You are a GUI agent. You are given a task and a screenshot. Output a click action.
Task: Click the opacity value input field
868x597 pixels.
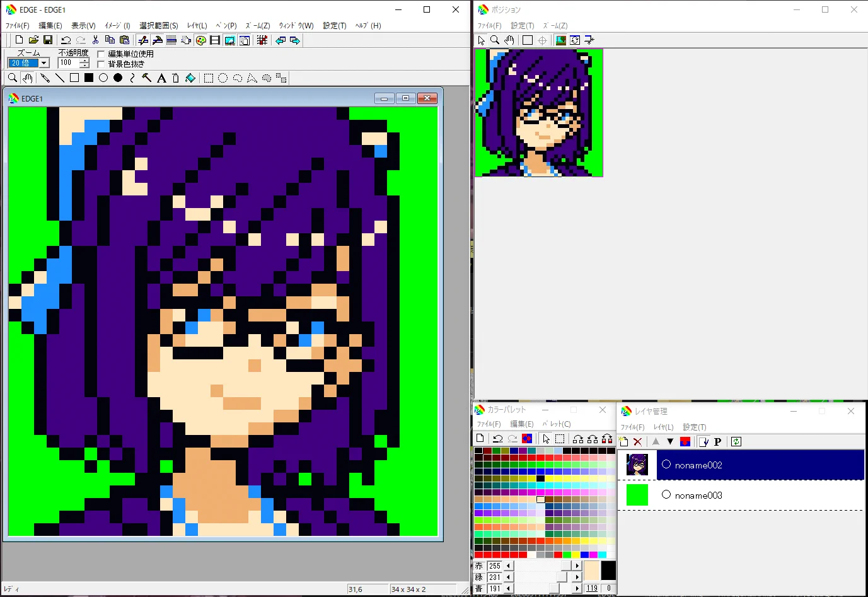(x=69, y=63)
